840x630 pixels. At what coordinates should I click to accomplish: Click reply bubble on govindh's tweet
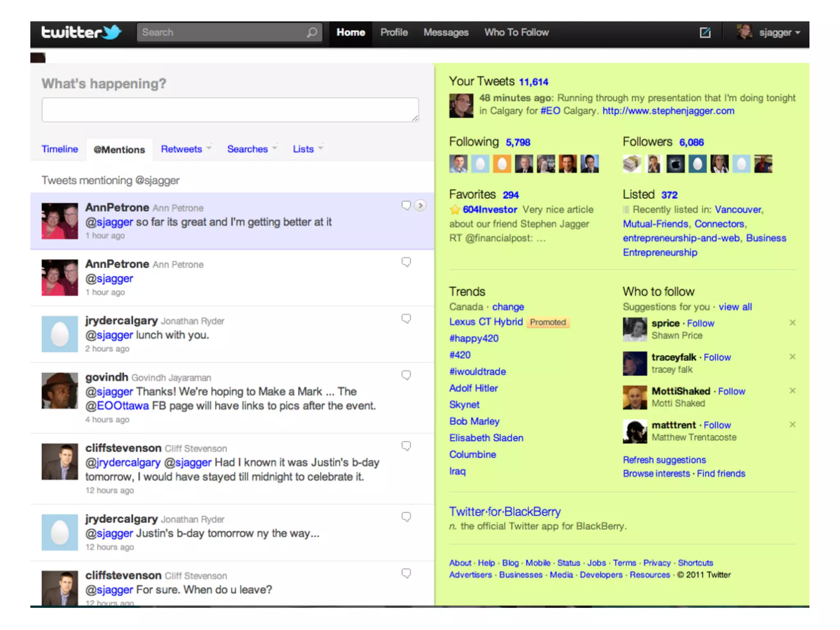tap(406, 375)
